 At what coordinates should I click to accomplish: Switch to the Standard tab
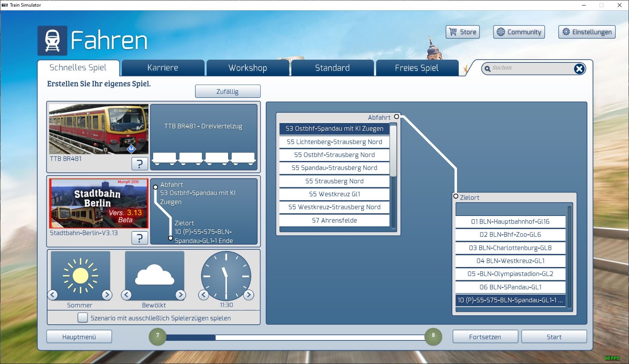pyautogui.click(x=333, y=68)
